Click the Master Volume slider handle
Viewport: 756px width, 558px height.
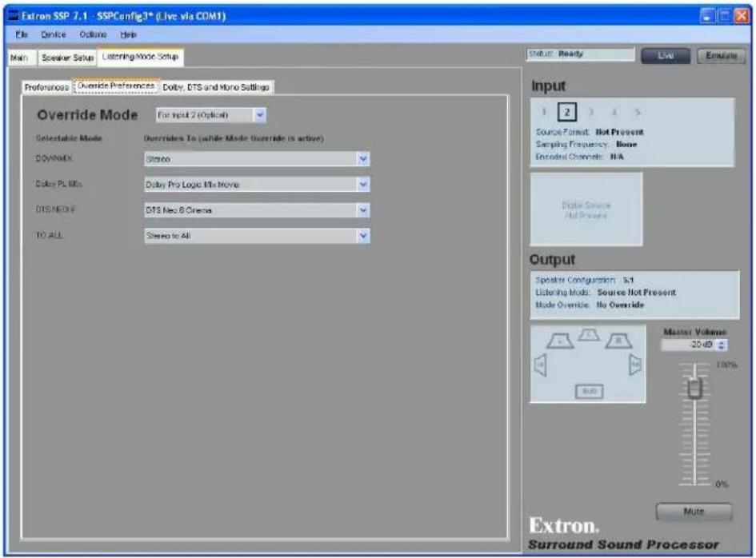click(694, 388)
